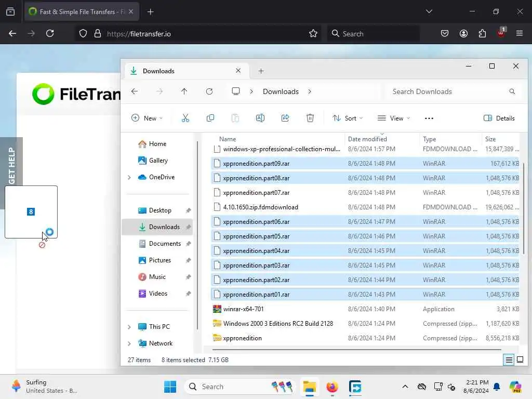This screenshot has width=532, height=399.
Task: Click the site padlock security icon
Action: pos(98,34)
